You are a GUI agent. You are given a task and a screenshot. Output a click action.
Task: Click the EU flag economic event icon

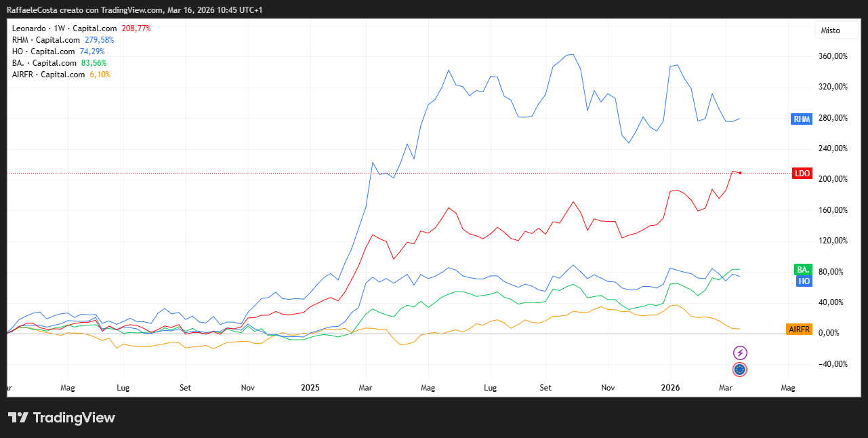click(740, 370)
